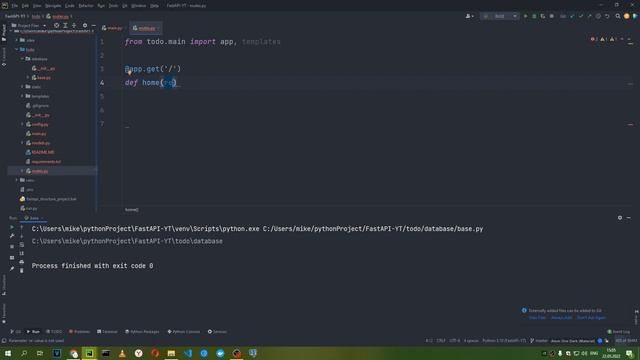Open the Problems tool window tab
640x360 pixels.
click(x=79, y=332)
